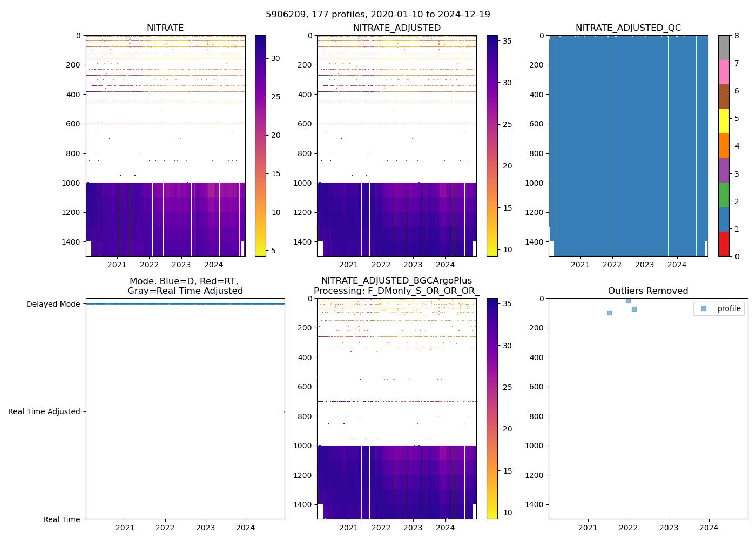756x540 pixels.
Task: Click the Real Time Adjusted axis label
Action: pyautogui.click(x=44, y=411)
